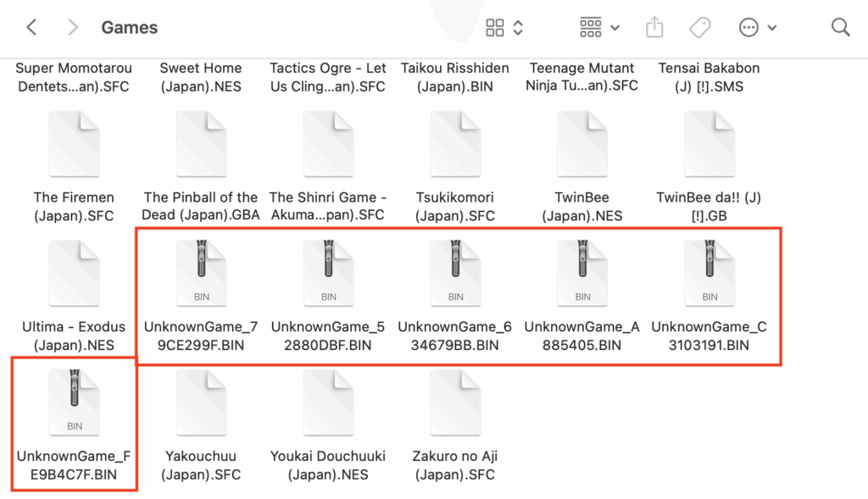The width and height of the screenshot is (868, 499).
Task: Select UnknownGame_79CE299F.BIN zip file icon
Action: click(x=201, y=273)
